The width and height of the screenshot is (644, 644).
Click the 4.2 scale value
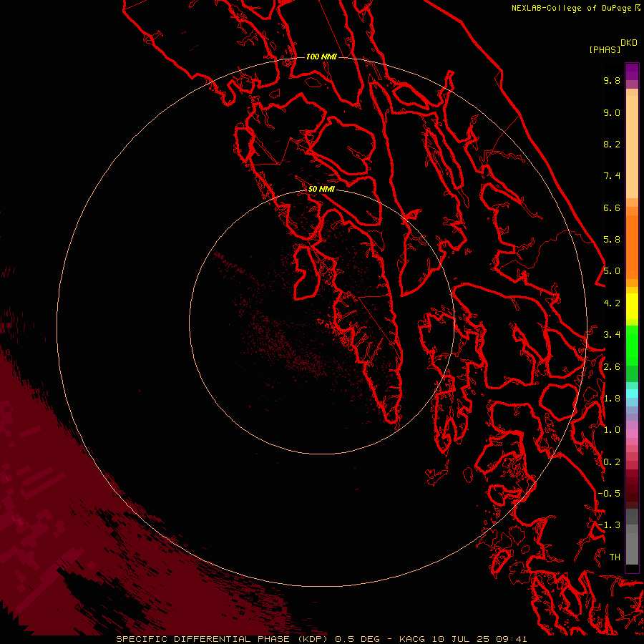tap(612, 303)
